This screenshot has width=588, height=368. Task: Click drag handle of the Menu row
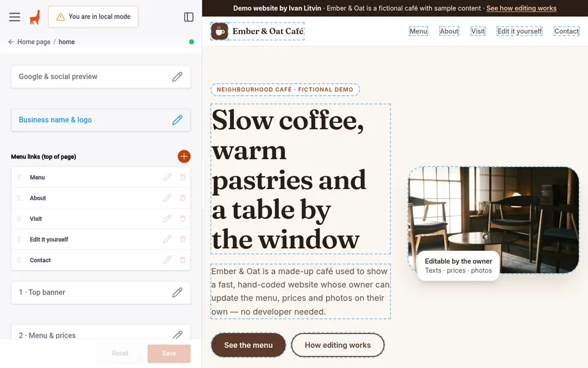point(19,177)
